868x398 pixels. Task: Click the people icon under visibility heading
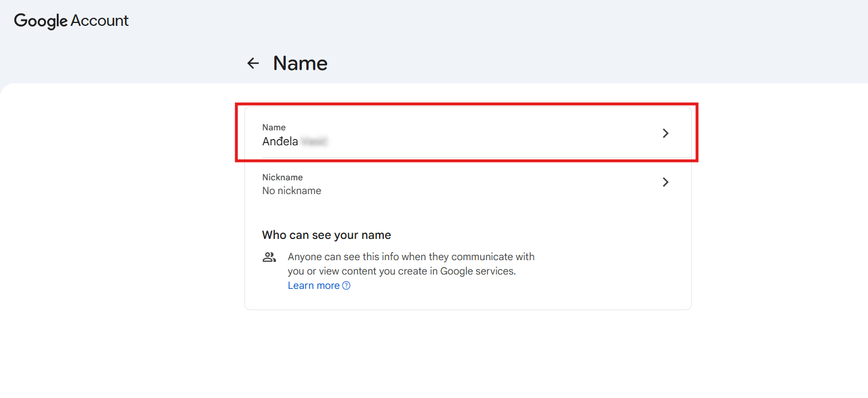point(269,257)
